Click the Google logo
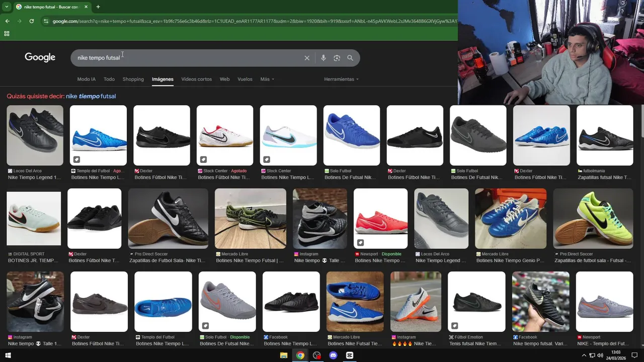The image size is (644, 362). (x=40, y=57)
